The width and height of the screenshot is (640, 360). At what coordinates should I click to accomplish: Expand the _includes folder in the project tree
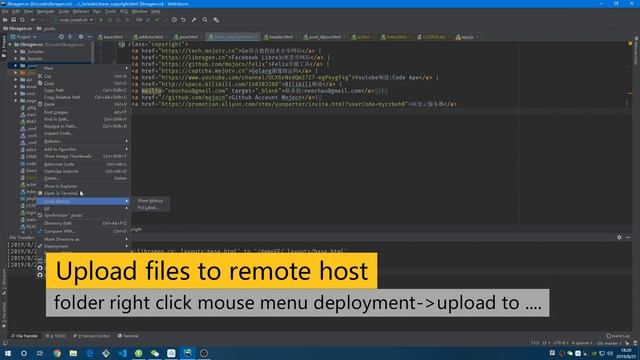coord(16,52)
